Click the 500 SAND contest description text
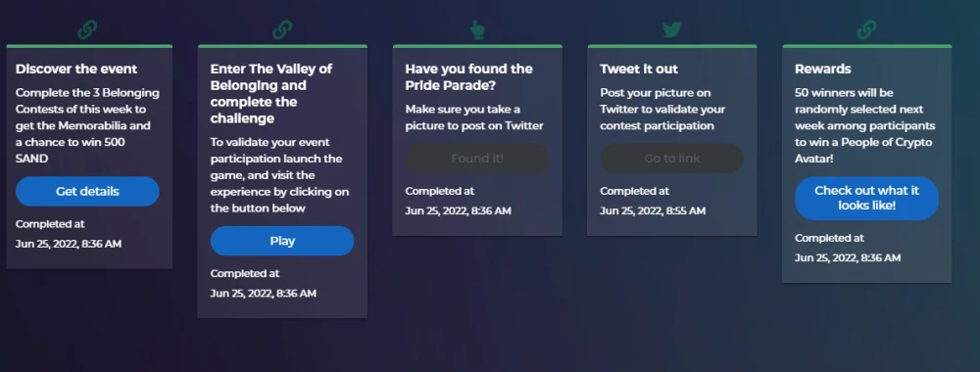The height and width of the screenshot is (372, 980). [x=87, y=125]
